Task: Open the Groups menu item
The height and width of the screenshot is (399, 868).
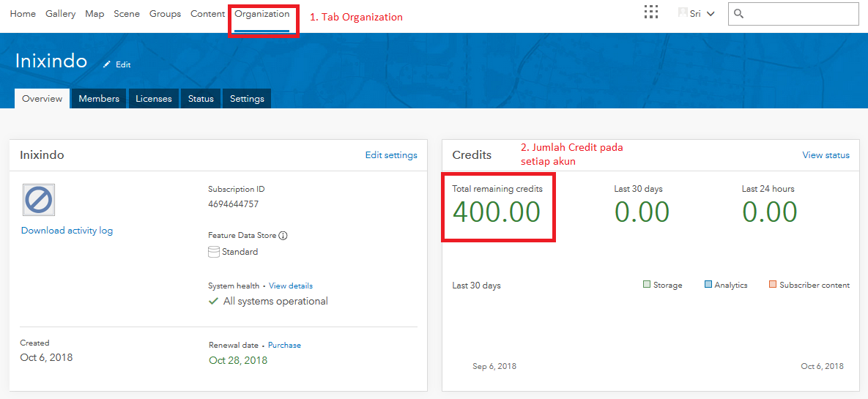Action: click(165, 14)
